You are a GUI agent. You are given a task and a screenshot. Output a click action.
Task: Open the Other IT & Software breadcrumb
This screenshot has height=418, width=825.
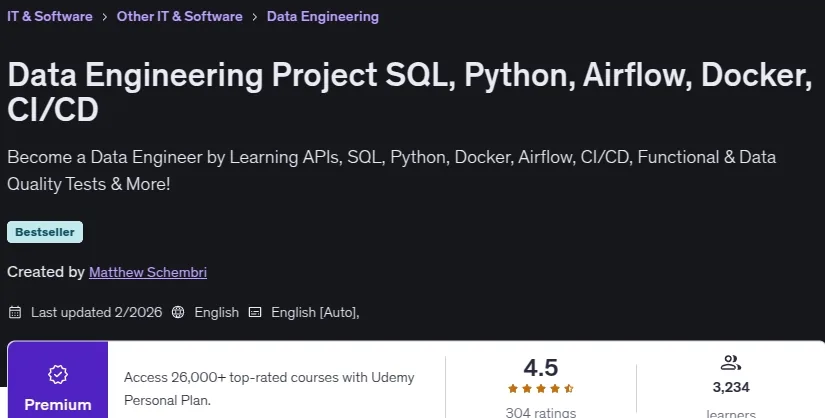tap(179, 16)
